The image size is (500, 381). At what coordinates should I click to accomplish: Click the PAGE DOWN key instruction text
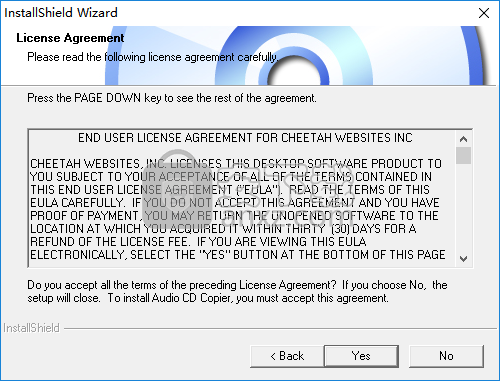coord(172,98)
